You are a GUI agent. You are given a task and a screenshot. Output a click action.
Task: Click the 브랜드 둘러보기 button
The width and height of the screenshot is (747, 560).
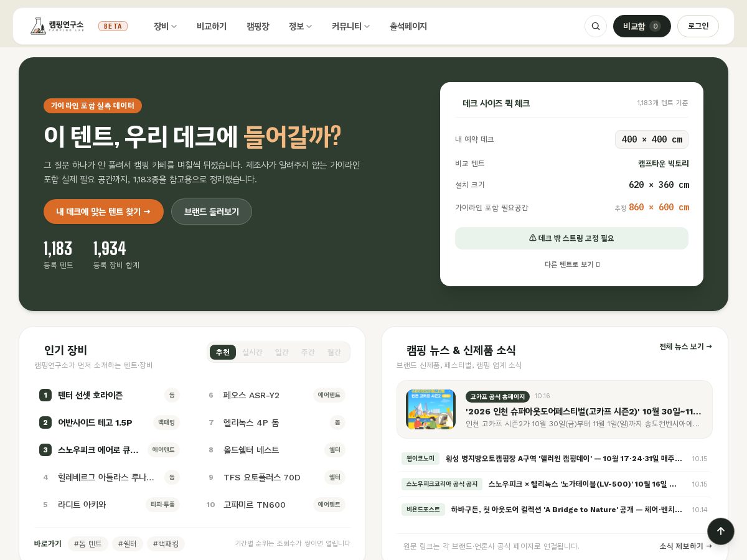click(212, 212)
